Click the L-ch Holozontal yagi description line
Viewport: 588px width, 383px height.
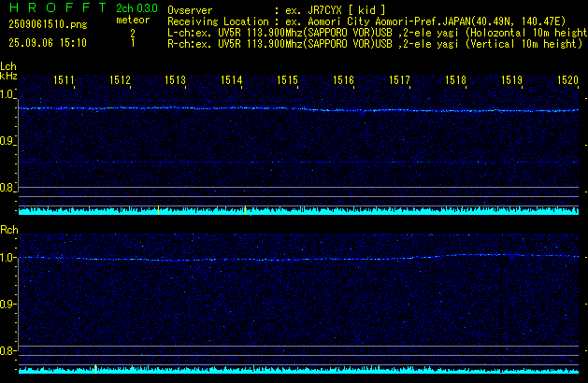tap(377, 33)
